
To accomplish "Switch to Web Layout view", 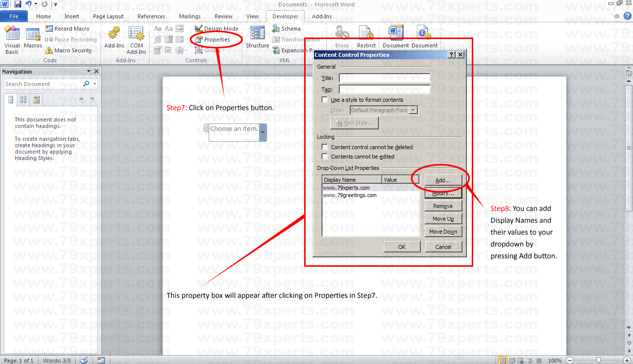I will pos(521,360).
